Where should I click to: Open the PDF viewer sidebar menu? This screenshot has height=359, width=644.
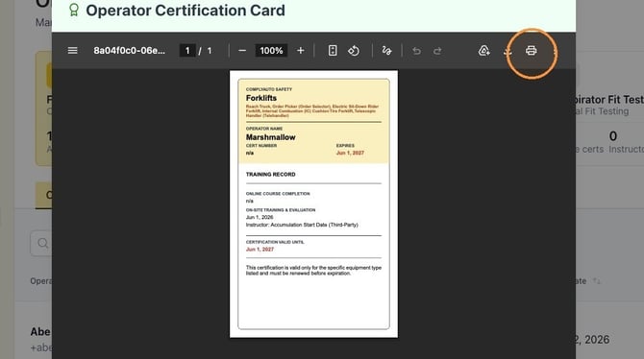[x=72, y=51]
